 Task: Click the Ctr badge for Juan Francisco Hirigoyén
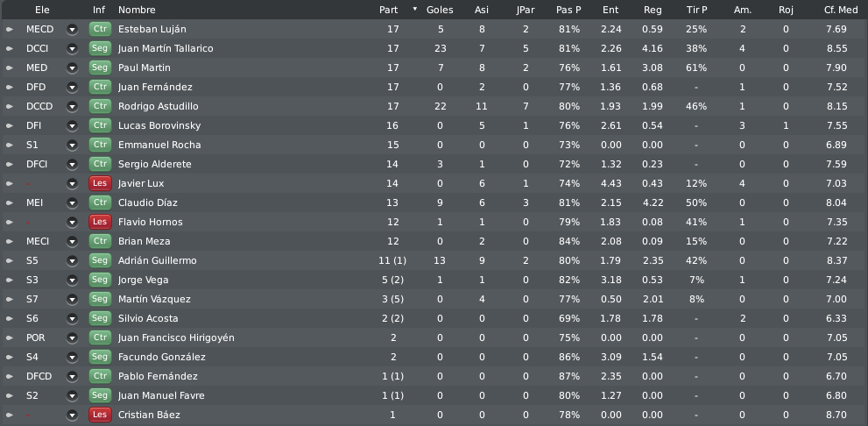tap(100, 337)
